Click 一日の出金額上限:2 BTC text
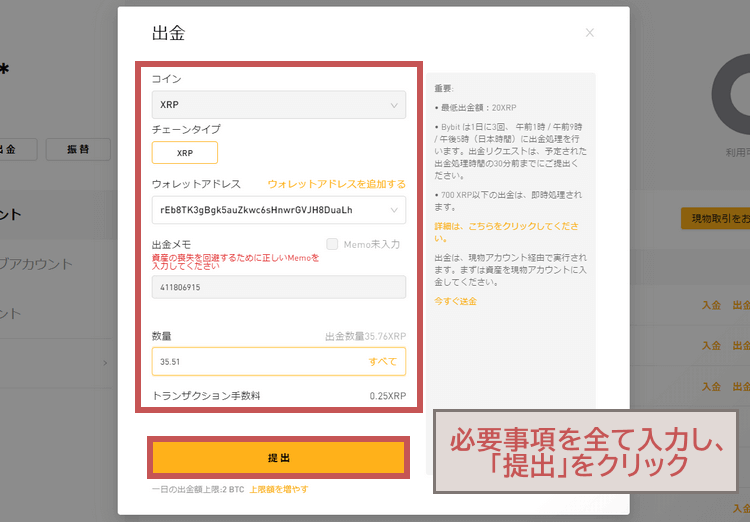This screenshot has width=750, height=522. tap(198, 489)
